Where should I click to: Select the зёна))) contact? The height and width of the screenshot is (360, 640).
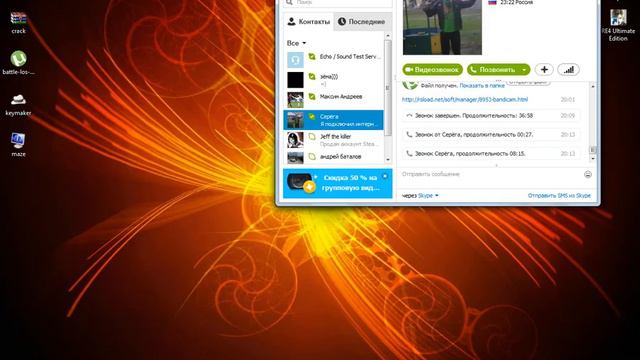(333, 80)
